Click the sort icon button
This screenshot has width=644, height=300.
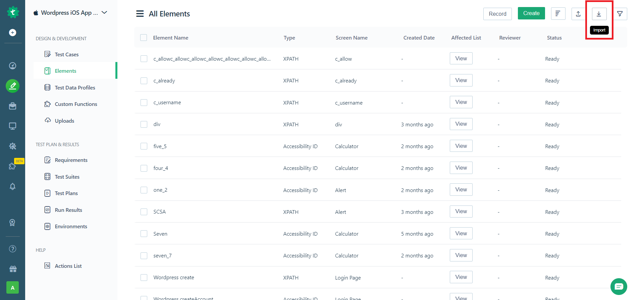558,14
